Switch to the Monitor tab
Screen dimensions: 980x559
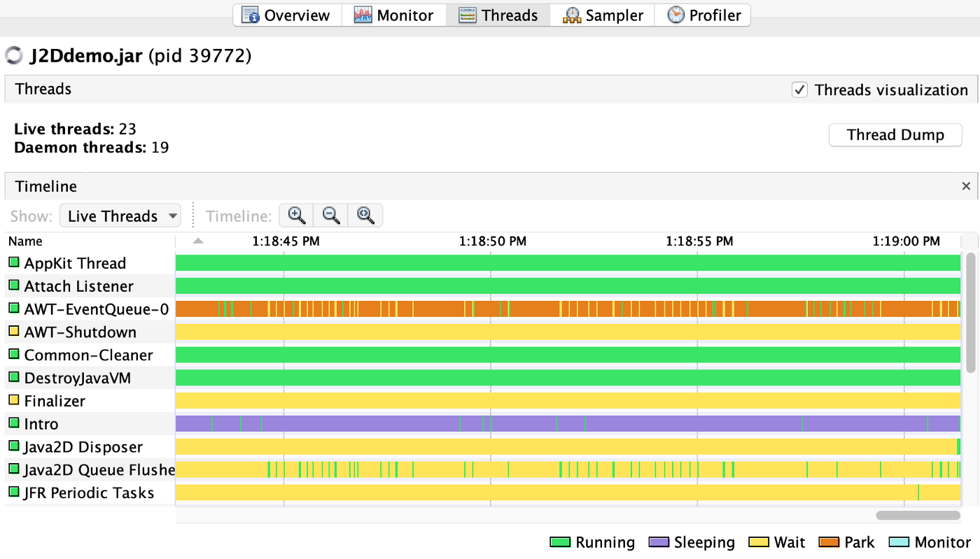pos(393,15)
